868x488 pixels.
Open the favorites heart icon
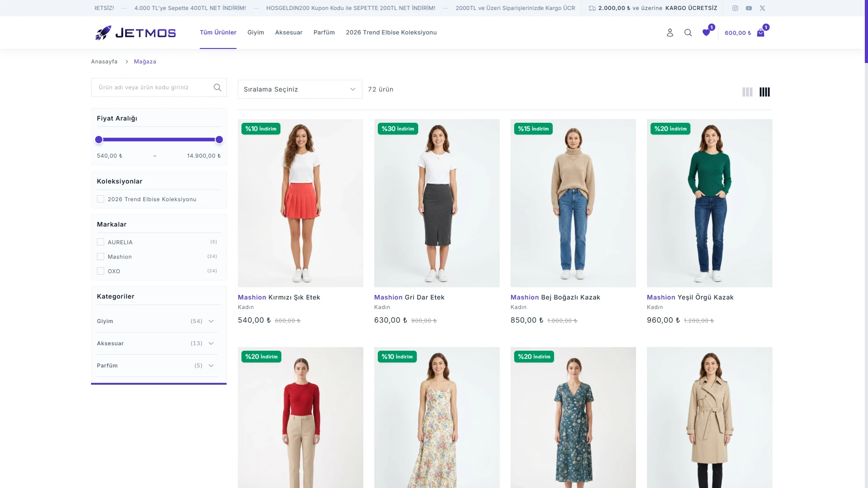[x=706, y=33]
